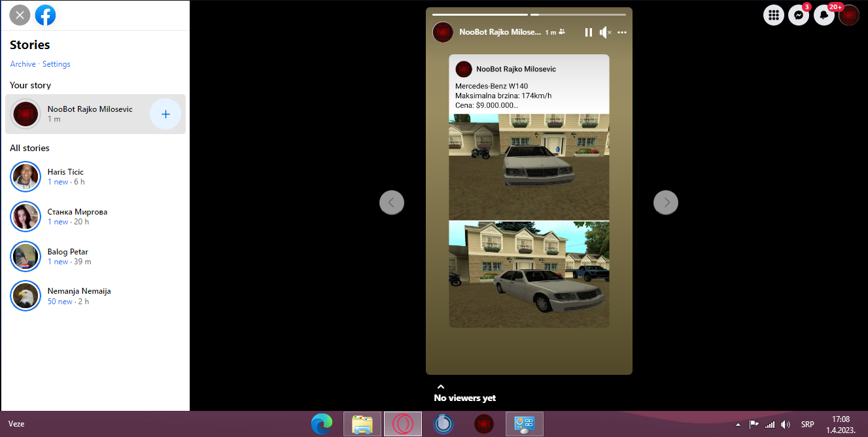View Haris Ticic's story
The image size is (868, 437).
click(x=65, y=177)
